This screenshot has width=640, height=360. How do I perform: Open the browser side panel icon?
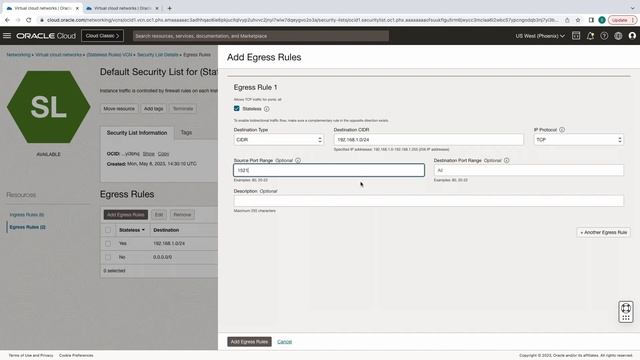pyautogui.click(x=591, y=20)
